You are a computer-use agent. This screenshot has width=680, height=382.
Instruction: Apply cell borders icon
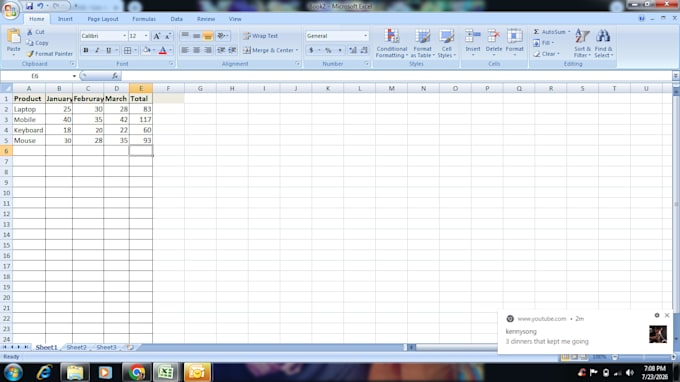pos(128,50)
